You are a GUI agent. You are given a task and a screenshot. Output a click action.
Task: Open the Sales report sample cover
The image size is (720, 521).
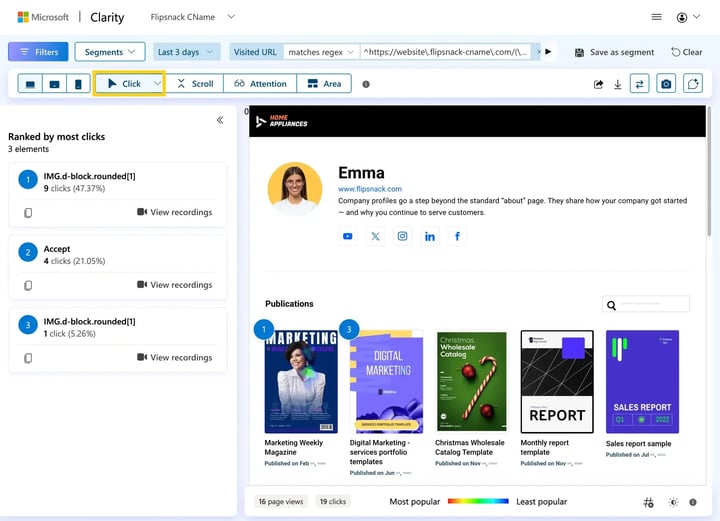[x=642, y=382]
